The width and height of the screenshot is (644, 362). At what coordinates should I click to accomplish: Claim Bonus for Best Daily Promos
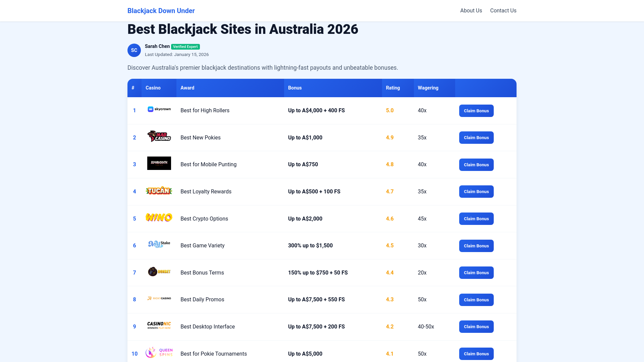(x=476, y=300)
